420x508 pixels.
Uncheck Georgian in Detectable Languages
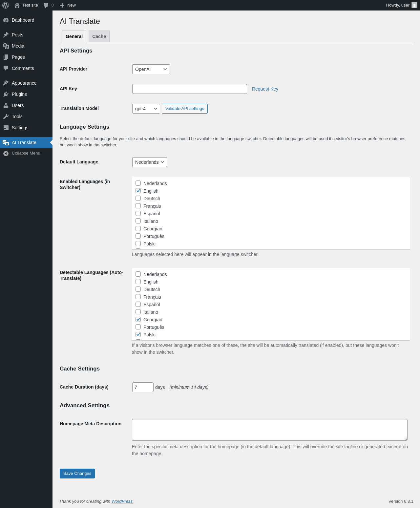(138, 319)
